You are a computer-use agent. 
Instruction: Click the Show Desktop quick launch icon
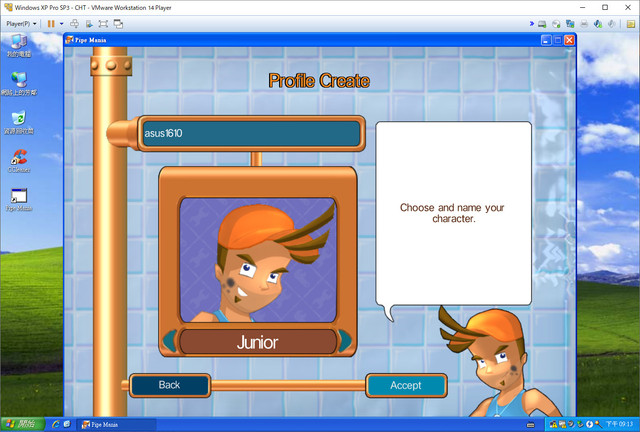[67, 425]
